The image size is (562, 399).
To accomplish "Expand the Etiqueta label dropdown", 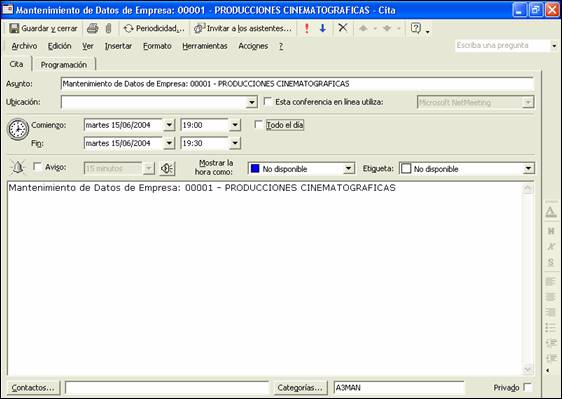I will [528, 168].
